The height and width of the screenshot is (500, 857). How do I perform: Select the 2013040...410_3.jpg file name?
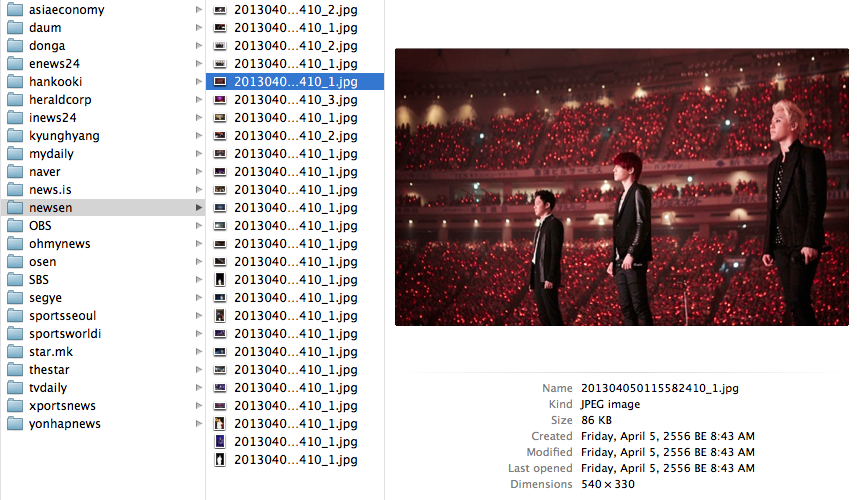[x=296, y=100]
